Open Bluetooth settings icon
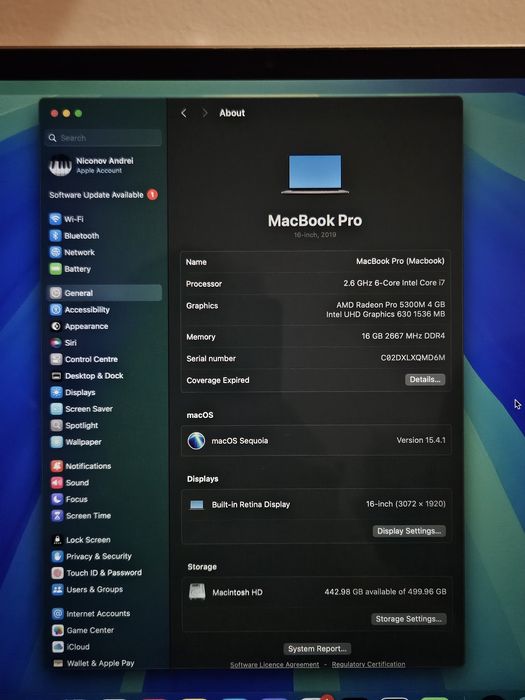This screenshot has height=700, width=525. pos(55,235)
